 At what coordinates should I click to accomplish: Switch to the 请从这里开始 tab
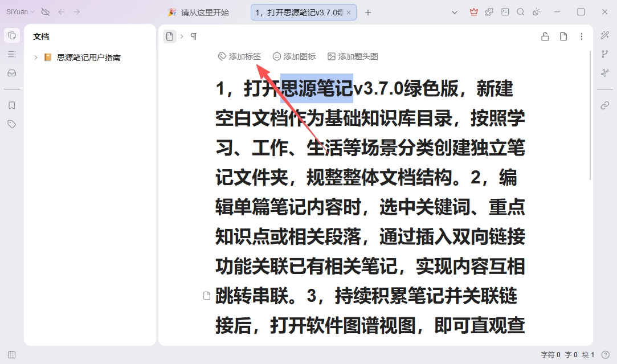pos(199,12)
